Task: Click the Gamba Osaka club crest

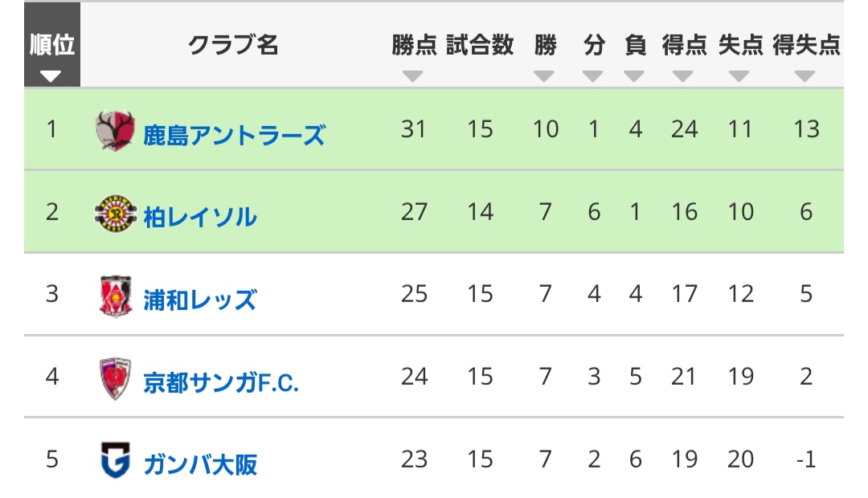Action: tap(115, 459)
